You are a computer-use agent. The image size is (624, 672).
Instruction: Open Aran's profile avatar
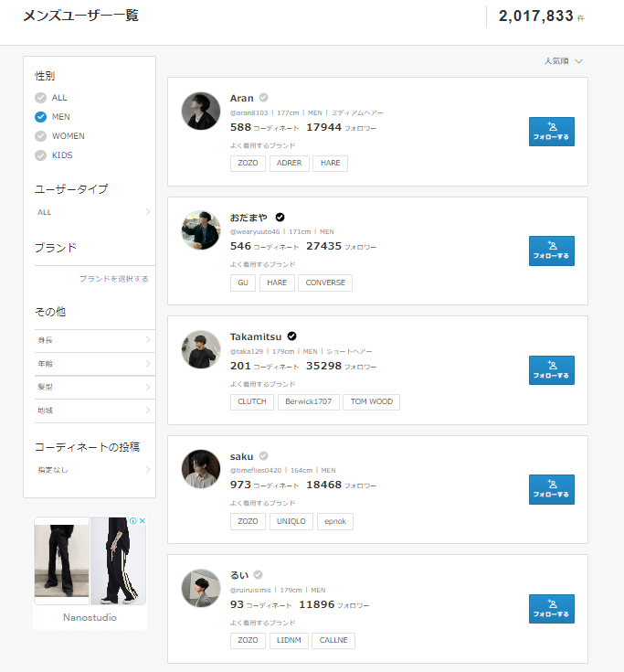point(201,111)
